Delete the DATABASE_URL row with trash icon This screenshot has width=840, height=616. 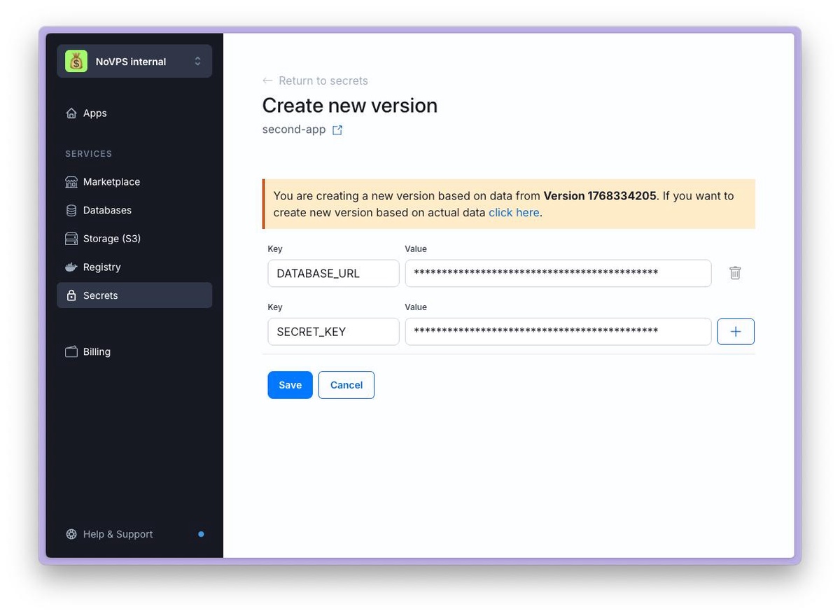pos(735,274)
